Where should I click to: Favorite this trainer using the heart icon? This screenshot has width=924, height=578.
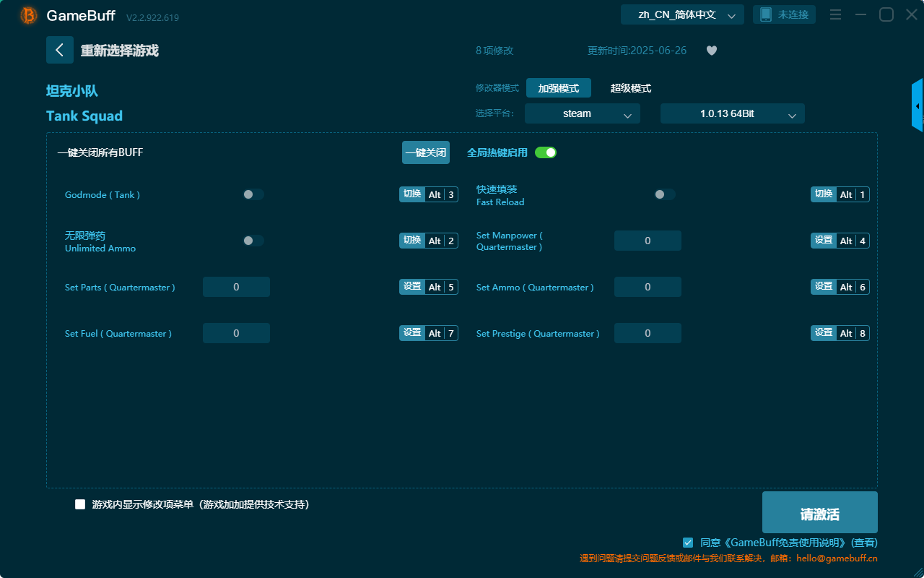[x=711, y=51]
